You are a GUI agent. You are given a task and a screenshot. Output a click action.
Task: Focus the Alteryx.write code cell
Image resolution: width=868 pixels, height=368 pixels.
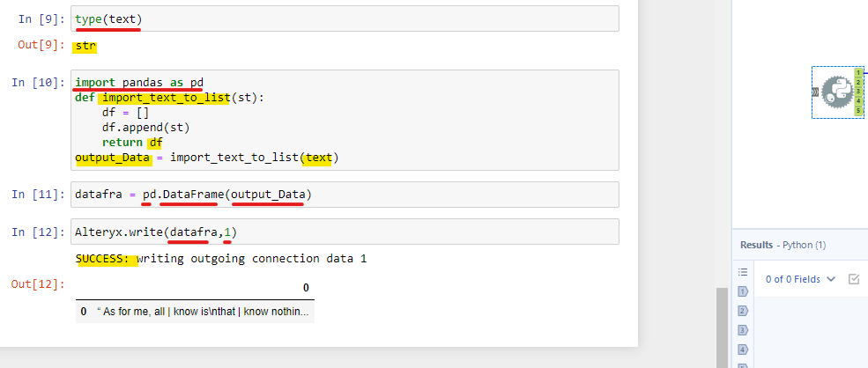tap(345, 232)
